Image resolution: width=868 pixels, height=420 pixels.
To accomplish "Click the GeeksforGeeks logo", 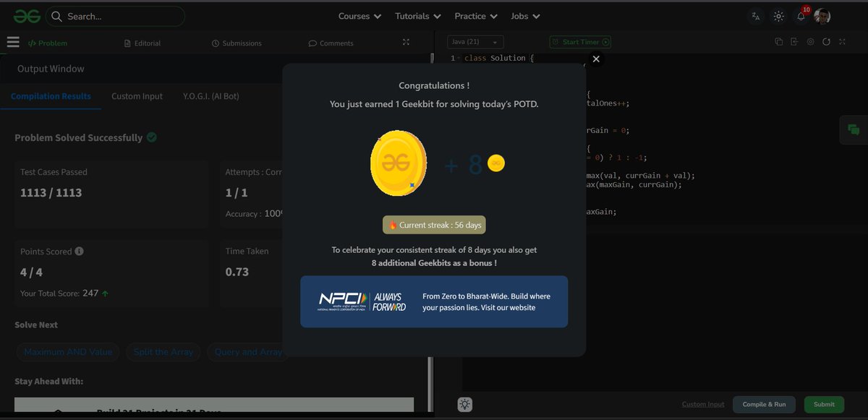I will [x=26, y=16].
